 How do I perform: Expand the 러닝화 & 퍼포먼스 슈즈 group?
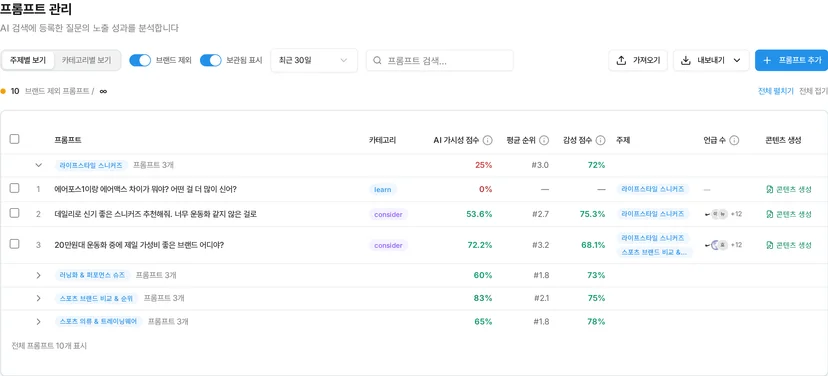[38, 275]
